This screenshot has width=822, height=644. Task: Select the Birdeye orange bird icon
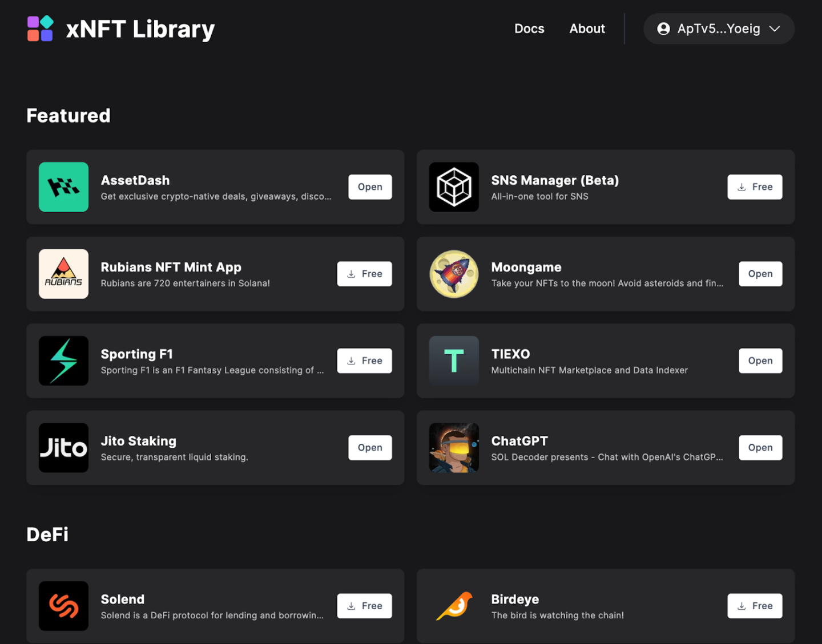(x=454, y=606)
